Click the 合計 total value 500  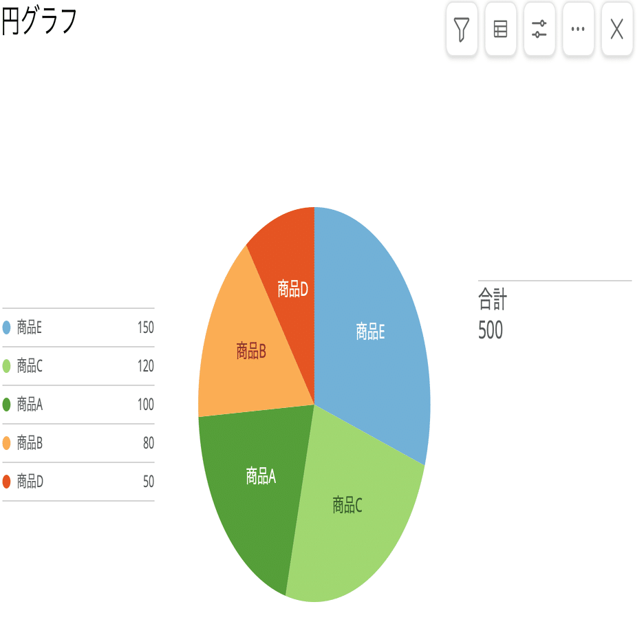[x=491, y=331]
